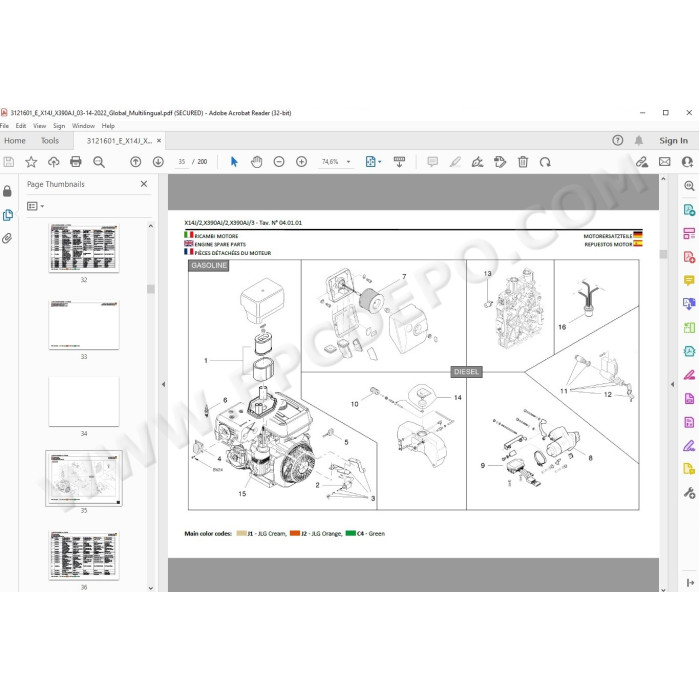Zoom out with the minus circle
The height and width of the screenshot is (700, 700).
279,162
